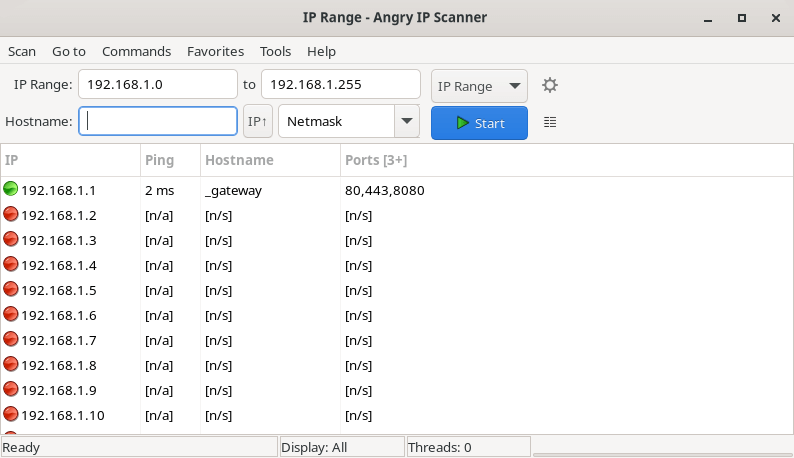Viewport: 794px width, 458px height.
Task: Click the red status dot for 192.168.1.10
Action: 10,414
